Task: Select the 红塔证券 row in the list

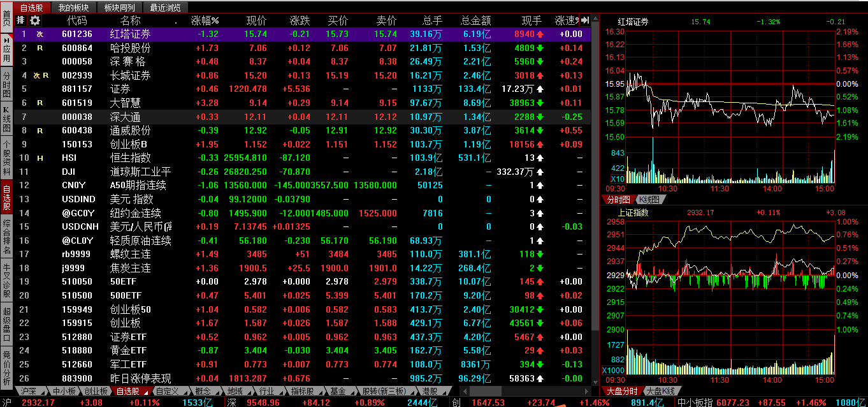Action: click(303, 34)
